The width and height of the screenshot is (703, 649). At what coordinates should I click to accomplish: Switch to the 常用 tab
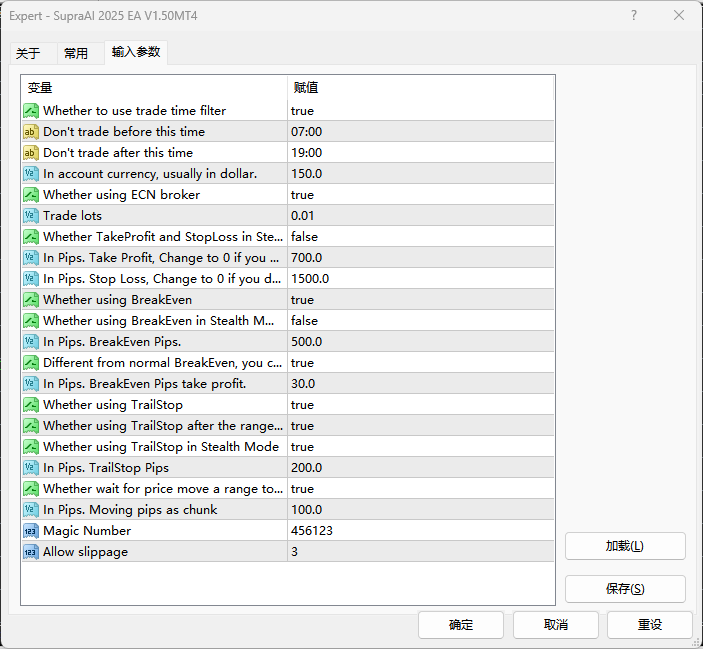pyautogui.click(x=76, y=54)
